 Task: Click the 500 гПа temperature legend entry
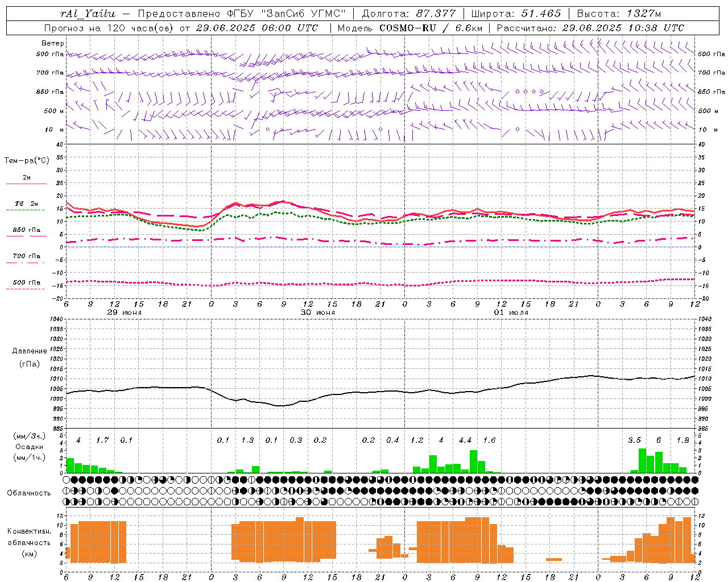click(27, 282)
